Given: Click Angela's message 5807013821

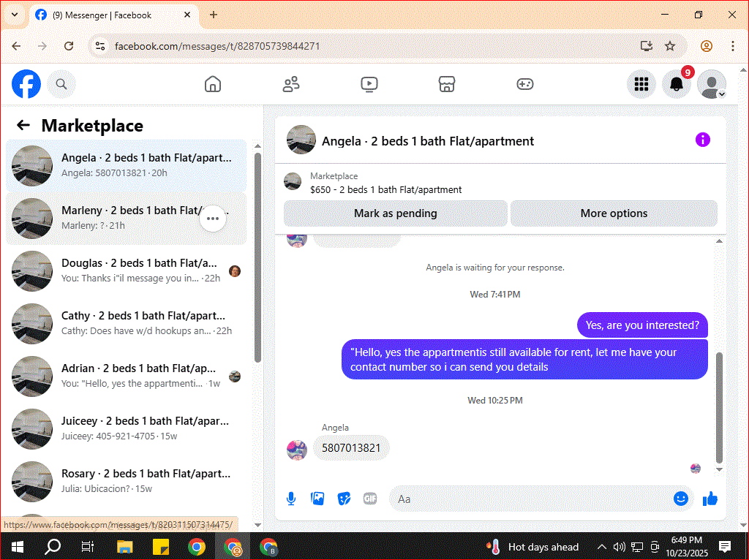Looking at the screenshot, I should point(351,448).
